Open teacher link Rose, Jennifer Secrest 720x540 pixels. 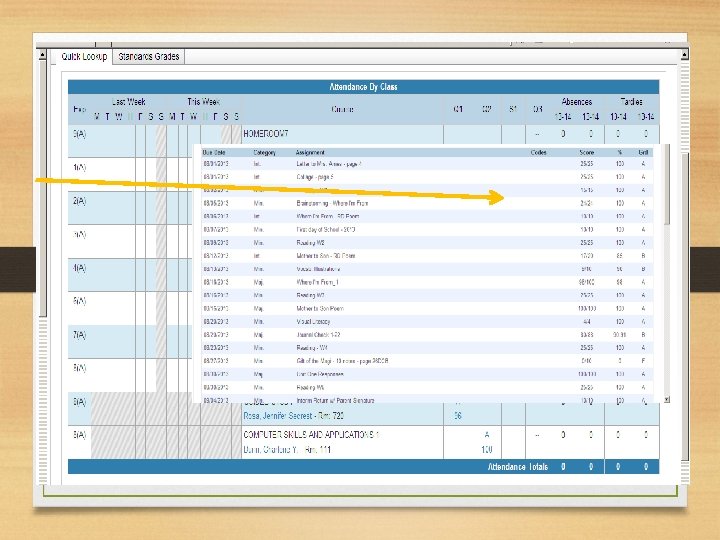278,416
